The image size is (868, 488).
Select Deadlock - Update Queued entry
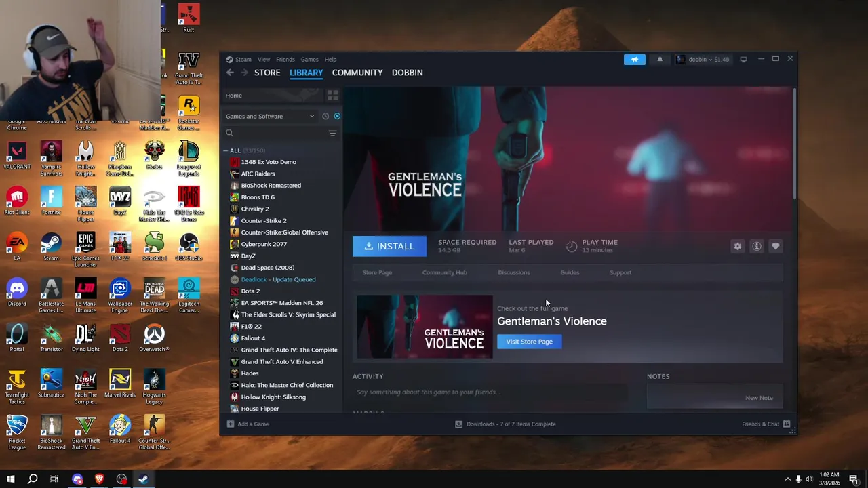[278, 279]
